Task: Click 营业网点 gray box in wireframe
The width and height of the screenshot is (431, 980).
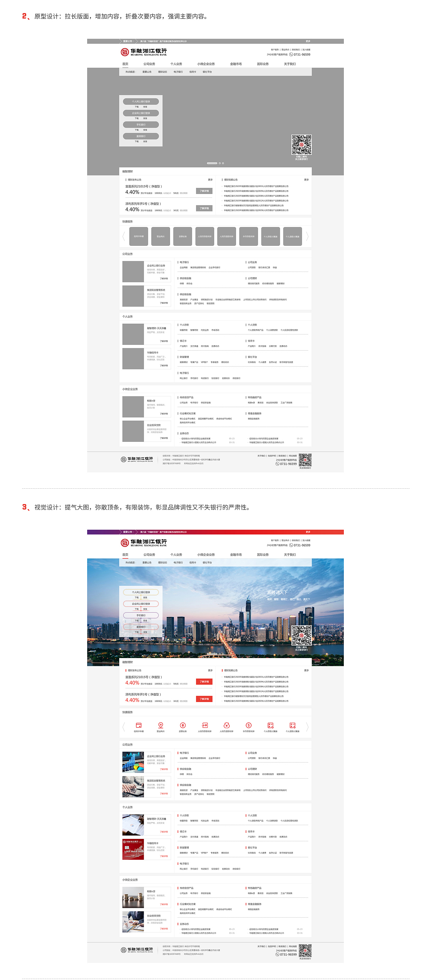Action: click(161, 236)
